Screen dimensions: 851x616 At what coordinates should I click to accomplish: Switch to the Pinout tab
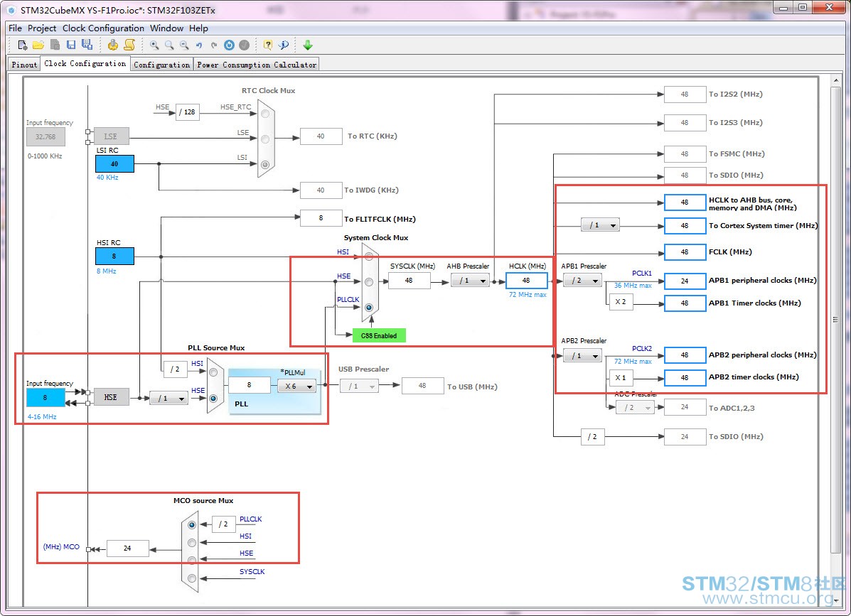pos(24,65)
